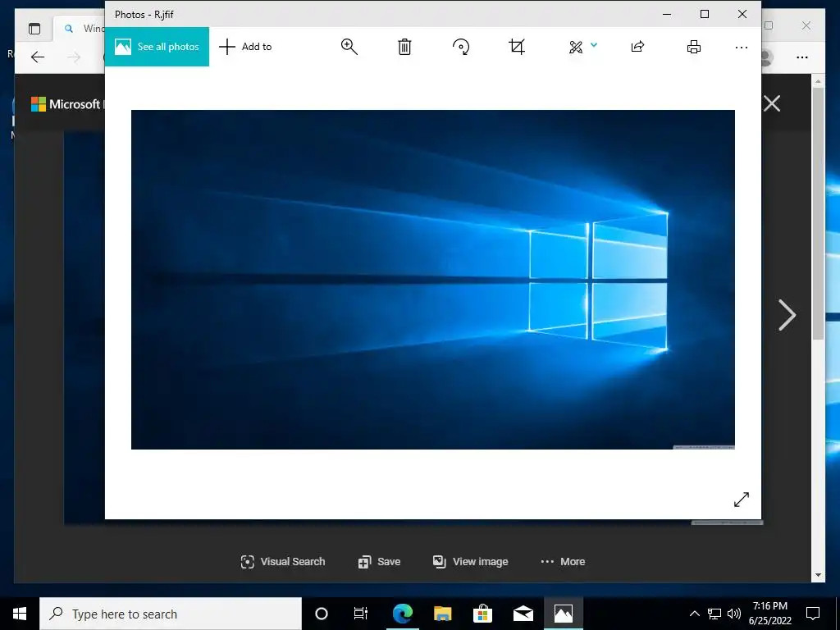Viewport: 840px width, 630px height.
Task: Open the Crop tool icon
Action: [x=517, y=47]
